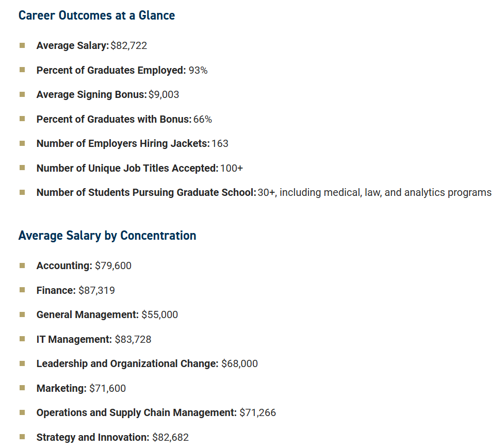The width and height of the screenshot is (503, 448).
Task: Click the bullet beside Number of Employers Hiring Jackets
Action: [22, 143]
